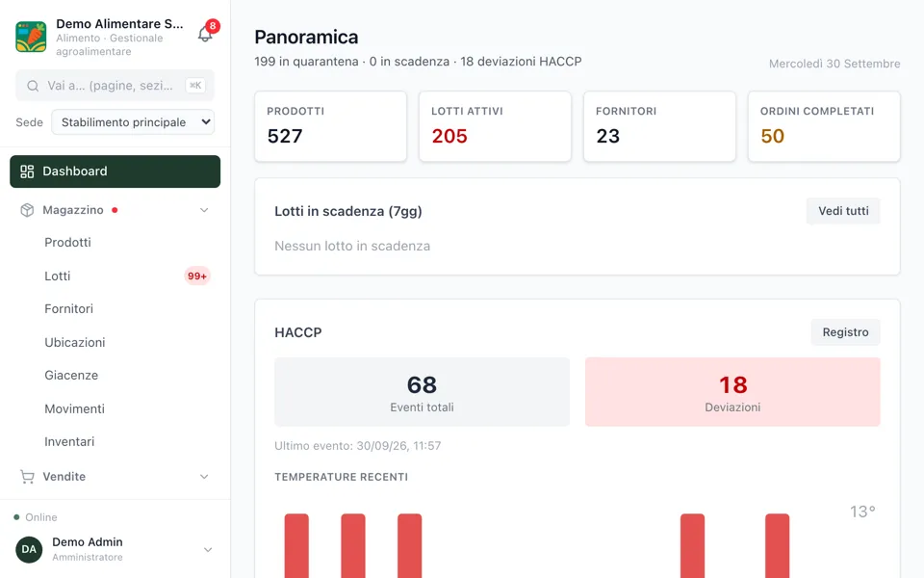
Task: Click the 99+ badge next to Lotti
Action: pyautogui.click(x=196, y=276)
